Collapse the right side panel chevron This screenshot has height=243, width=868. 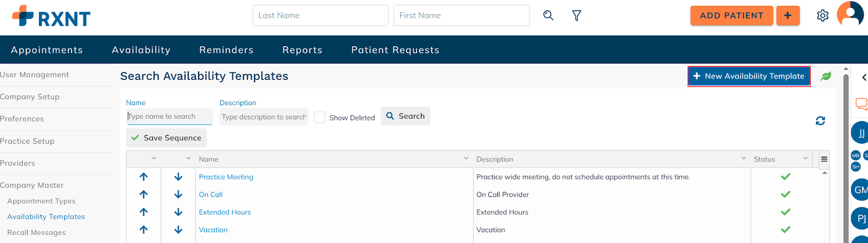[x=864, y=78]
